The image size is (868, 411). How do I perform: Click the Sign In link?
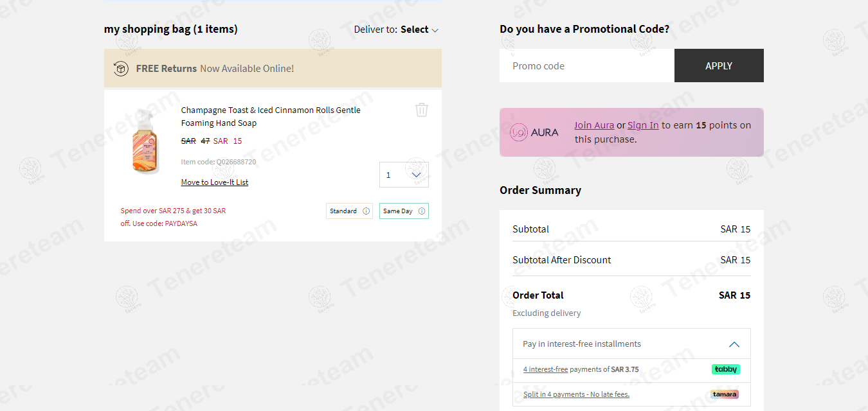pyautogui.click(x=643, y=125)
